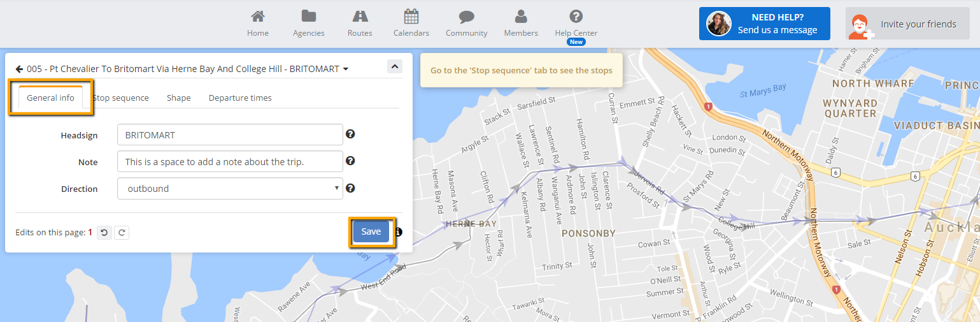This screenshot has width=980, height=322.
Task: Switch to the Departure times tab
Action: (x=240, y=98)
